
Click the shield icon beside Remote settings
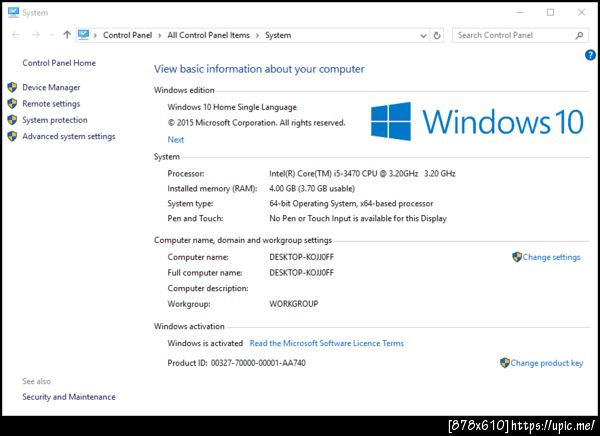pyautogui.click(x=12, y=103)
